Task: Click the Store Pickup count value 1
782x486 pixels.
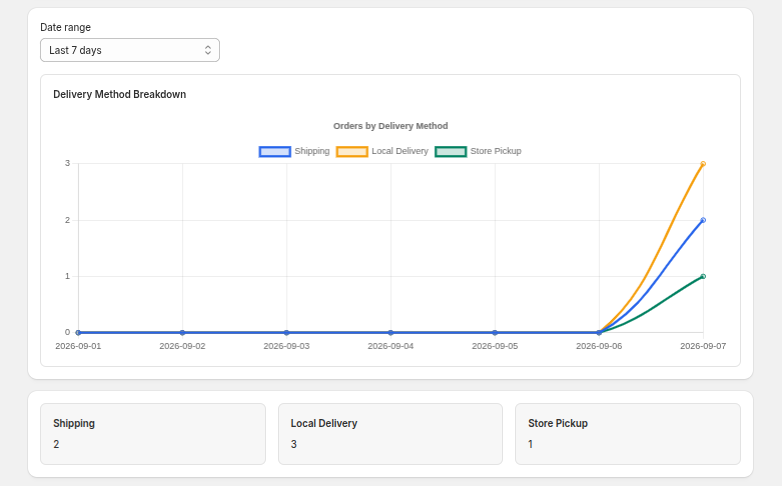Action: pyautogui.click(x=531, y=444)
